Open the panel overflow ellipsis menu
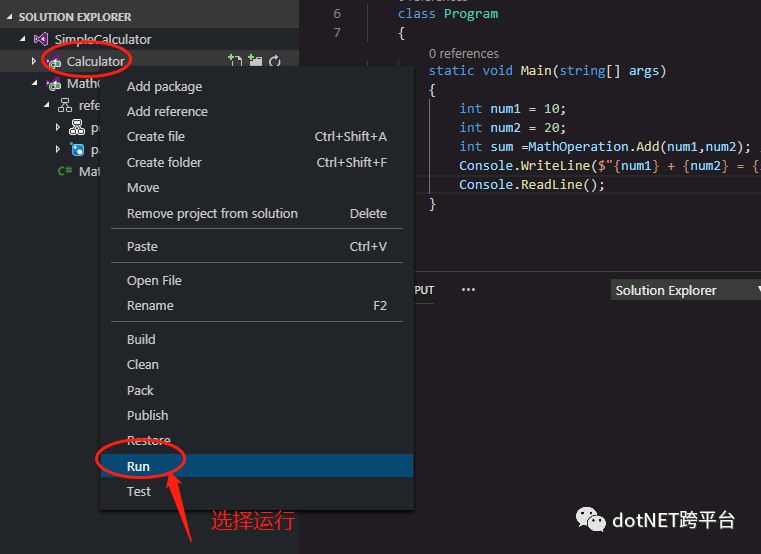The image size is (761, 554). point(468,290)
